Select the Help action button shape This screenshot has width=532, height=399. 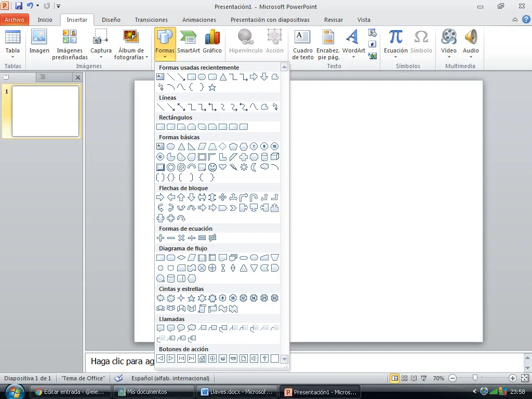click(x=264, y=358)
